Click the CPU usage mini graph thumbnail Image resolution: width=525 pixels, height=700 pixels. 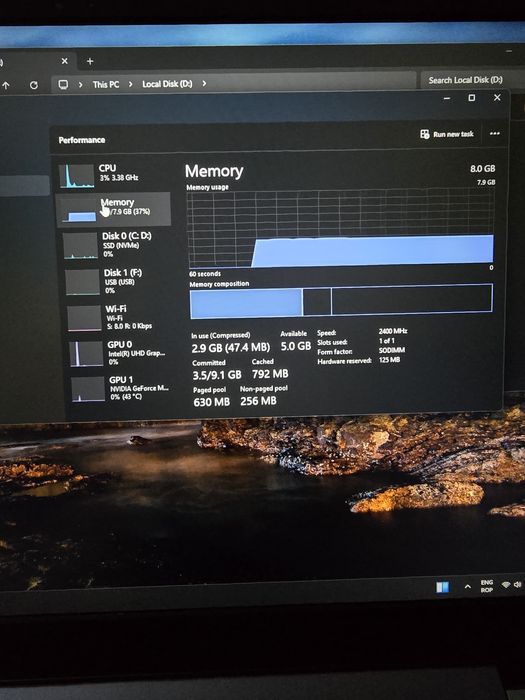[77, 176]
